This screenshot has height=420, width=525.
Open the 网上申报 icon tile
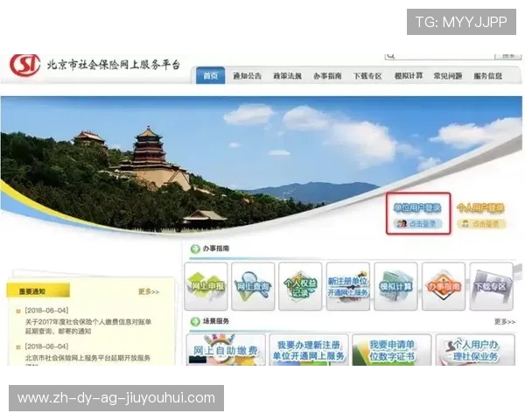tap(206, 286)
